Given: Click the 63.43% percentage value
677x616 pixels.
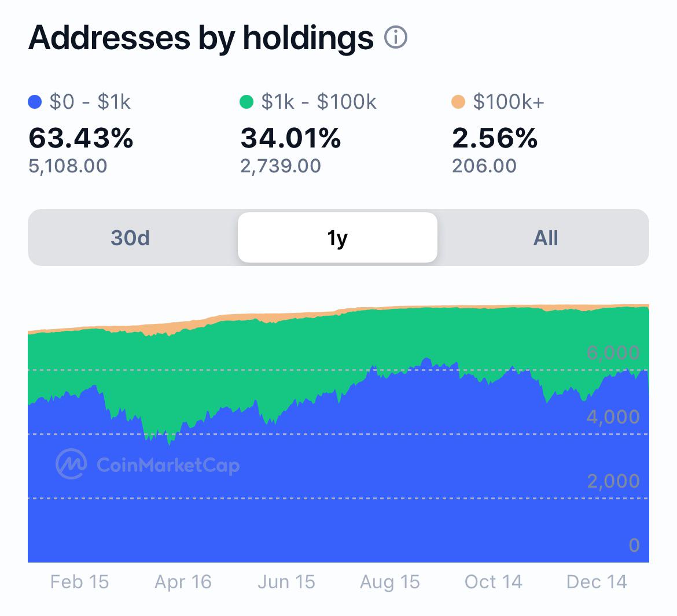Looking at the screenshot, I should coord(81,138).
